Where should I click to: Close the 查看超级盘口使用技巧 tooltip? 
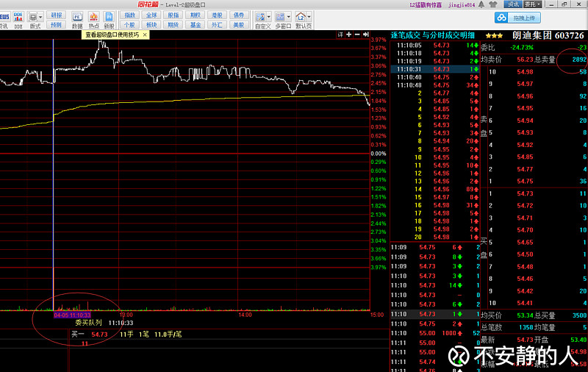coord(145,35)
